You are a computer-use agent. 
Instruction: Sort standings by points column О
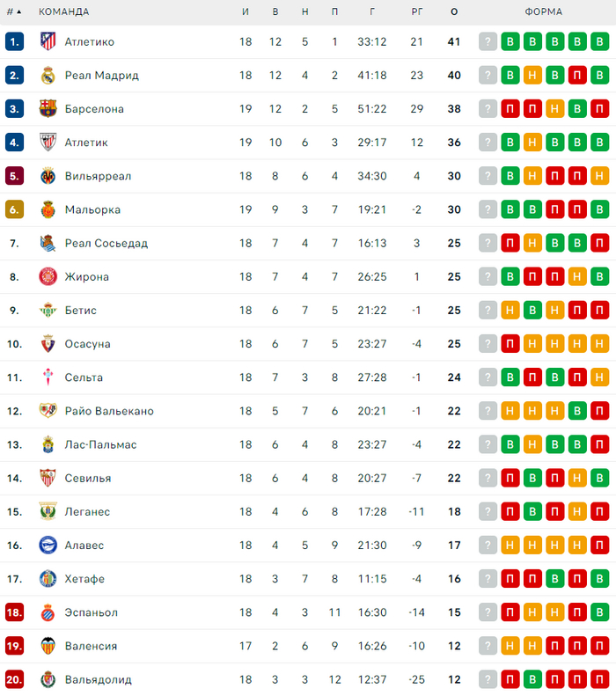(454, 12)
